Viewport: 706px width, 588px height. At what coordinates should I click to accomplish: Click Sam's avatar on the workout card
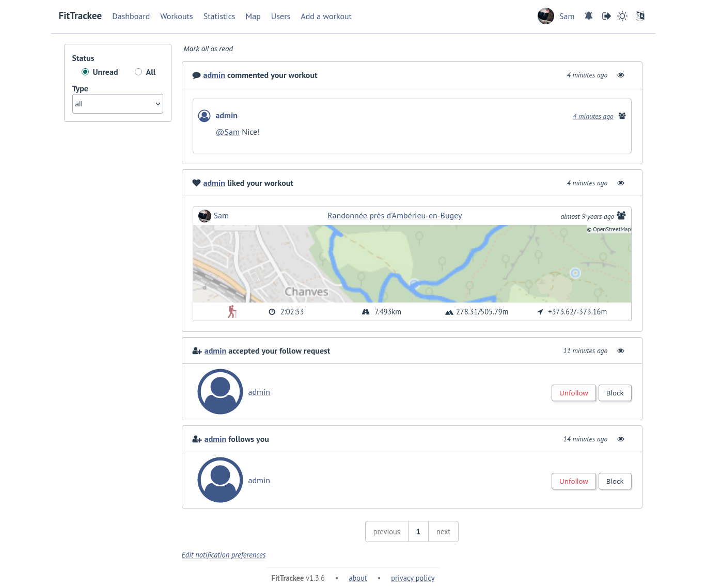pyautogui.click(x=205, y=216)
